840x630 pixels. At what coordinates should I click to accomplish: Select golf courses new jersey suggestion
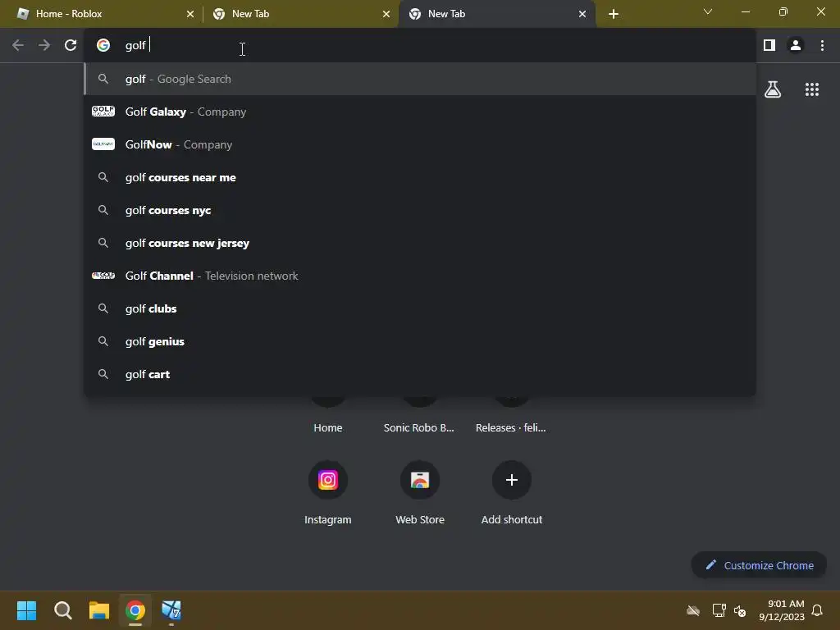point(420,243)
